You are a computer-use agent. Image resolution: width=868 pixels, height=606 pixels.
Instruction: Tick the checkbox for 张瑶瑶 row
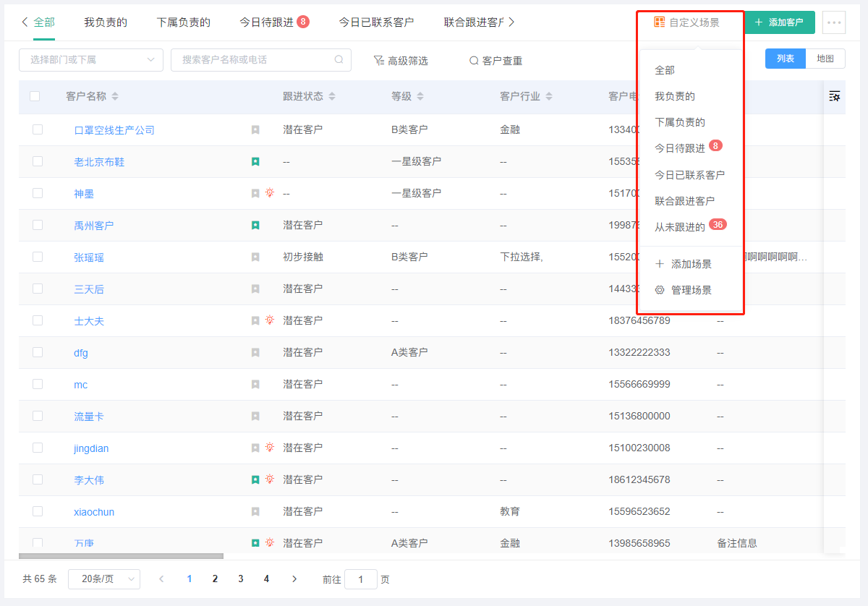[38, 257]
